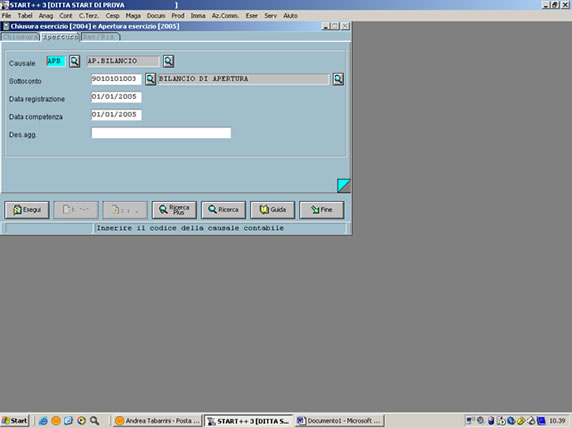Click the magnifying glass quick launch icon
This screenshot has width=572, height=428.
(x=94, y=421)
